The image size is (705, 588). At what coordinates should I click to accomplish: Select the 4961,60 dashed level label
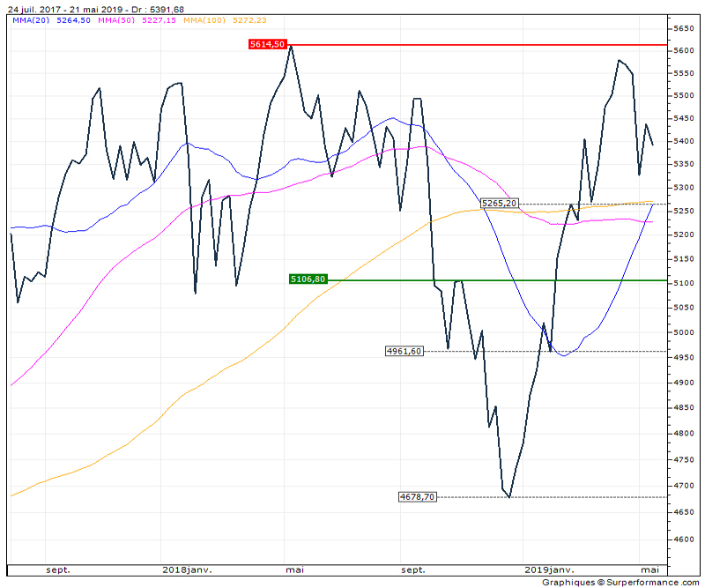pos(404,351)
